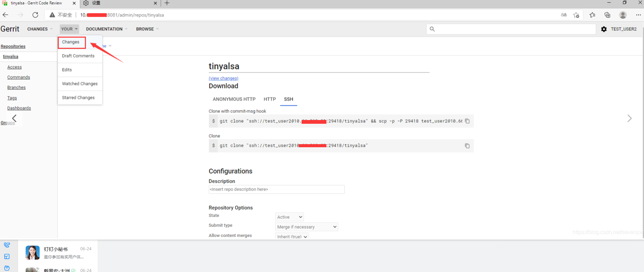Open Repositories link in sidebar
The width and height of the screenshot is (644, 272).
click(x=13, y=47)
